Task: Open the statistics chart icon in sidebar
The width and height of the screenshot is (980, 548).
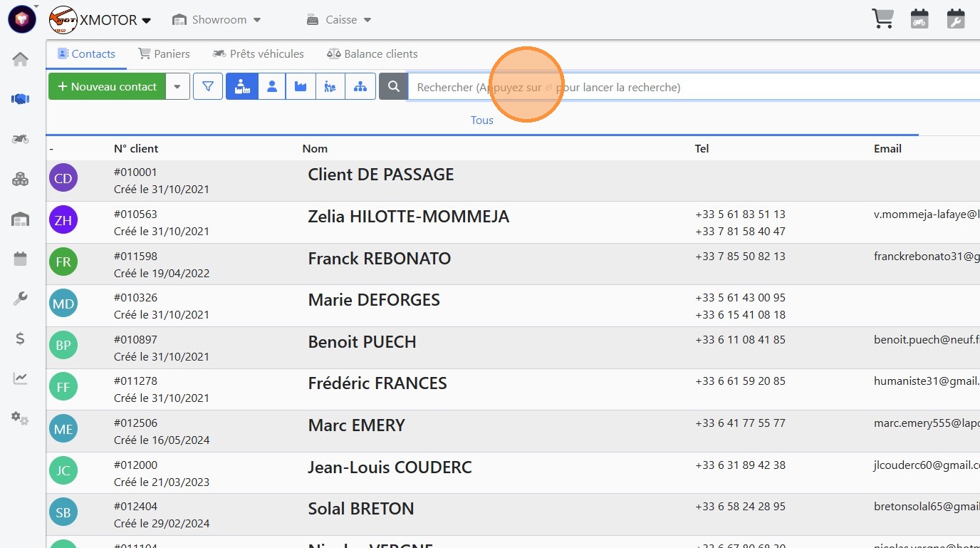Action: (x=21, y=378)
